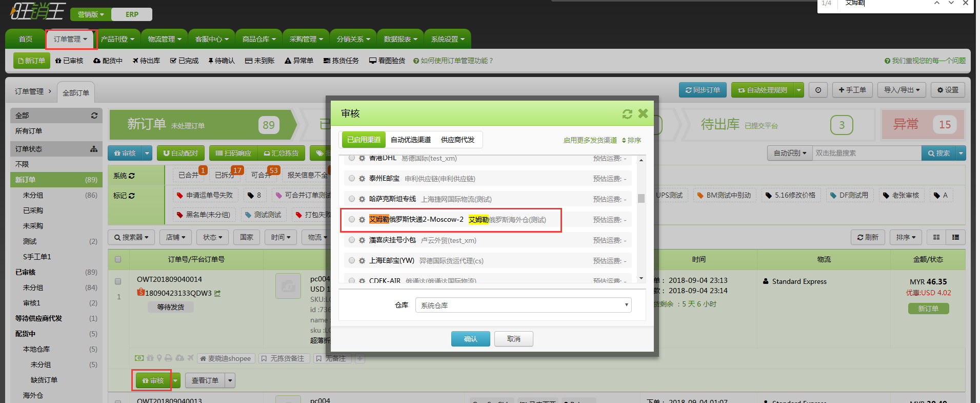This screenshot has width=980, height=403.
Task: Open 设置 settings button
Action: point(948,90)
